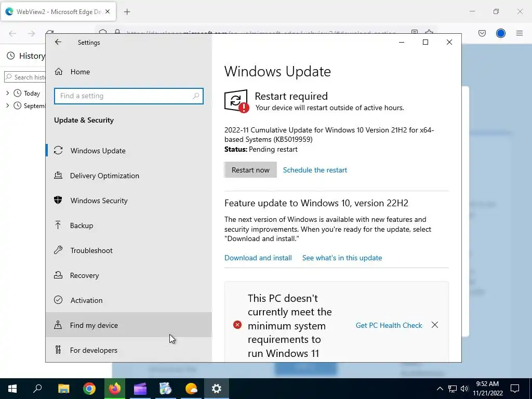Viewport: 532px width, 399px height.
Task: Select the WebView2 Microsoft Edge tab
Action: pos(58,11)
